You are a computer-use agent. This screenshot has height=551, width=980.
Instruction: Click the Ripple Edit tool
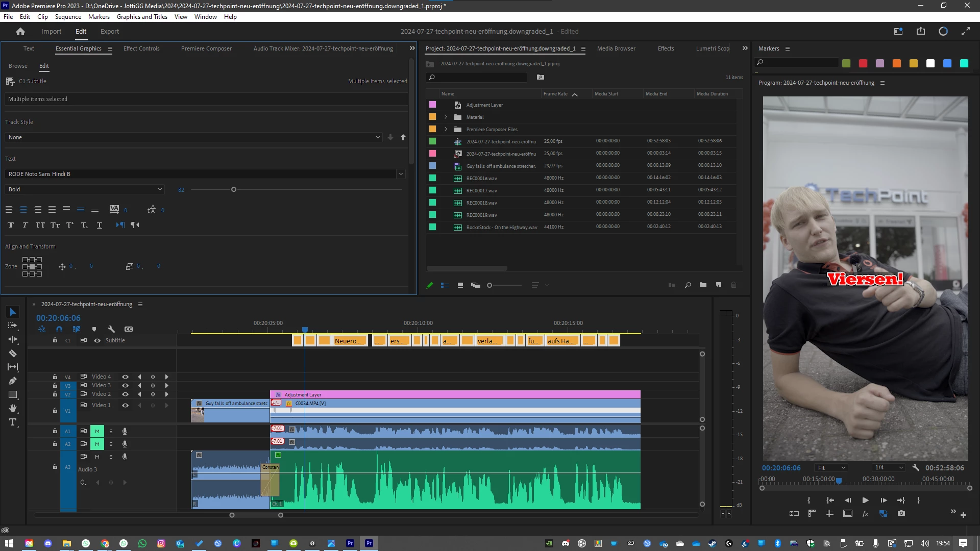pos(13,339)
